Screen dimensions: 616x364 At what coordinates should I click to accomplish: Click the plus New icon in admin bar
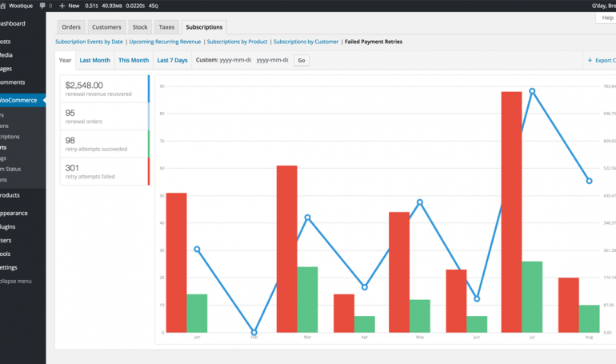(62, 6)
